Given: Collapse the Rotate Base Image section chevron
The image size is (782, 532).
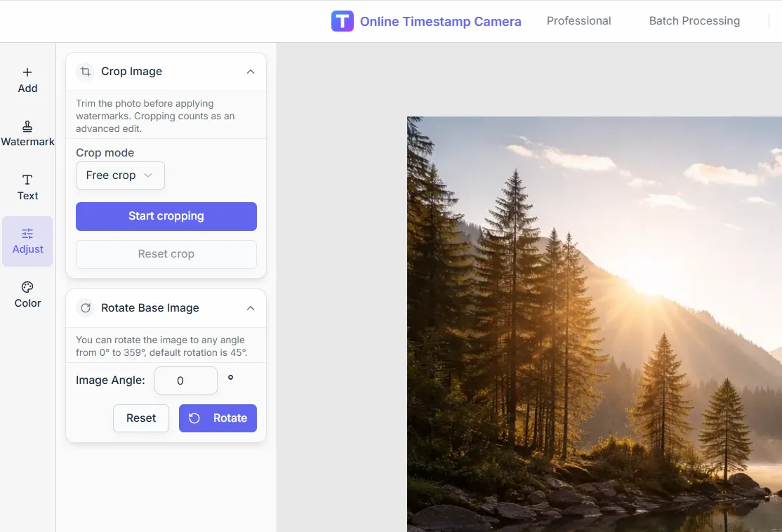Looking at the screenshot, I should (x=251, y=308).
